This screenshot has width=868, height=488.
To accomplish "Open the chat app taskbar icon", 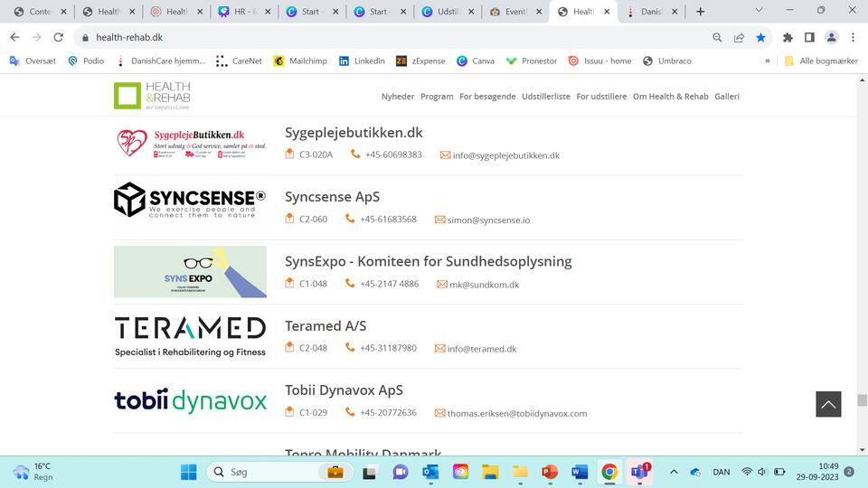I will (401, 472).
